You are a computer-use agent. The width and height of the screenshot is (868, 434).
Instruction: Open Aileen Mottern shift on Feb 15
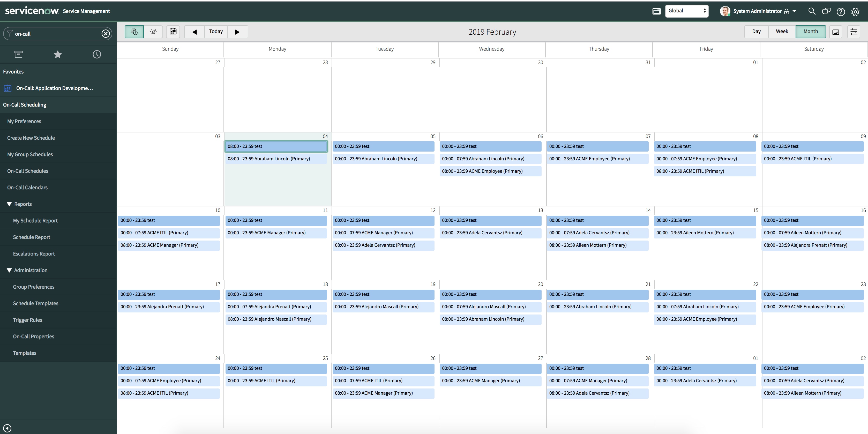705,233
